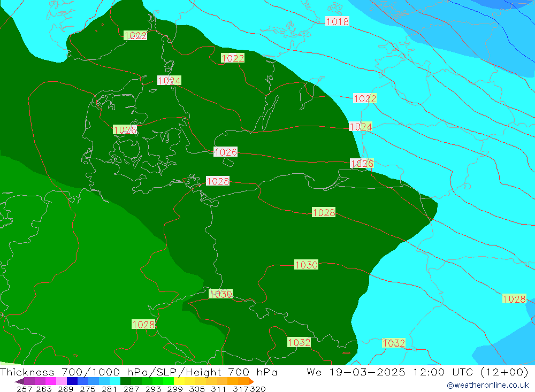The width and height of the screenshot is (535, 392).
Task: Click the 1032 label over the cyan area
Action: (x=394, y=343)
